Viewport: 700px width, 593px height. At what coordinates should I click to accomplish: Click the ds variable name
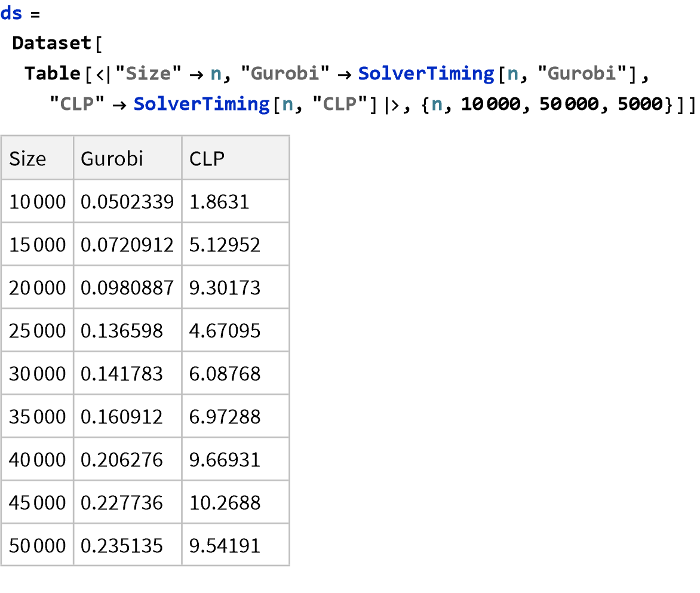coord(11,13)
